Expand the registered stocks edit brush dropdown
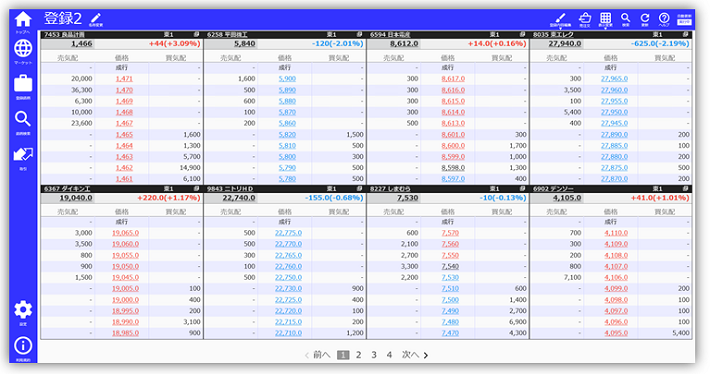This screenshot has width=710, height=374. pyautogui.click(x=561, y=20)
